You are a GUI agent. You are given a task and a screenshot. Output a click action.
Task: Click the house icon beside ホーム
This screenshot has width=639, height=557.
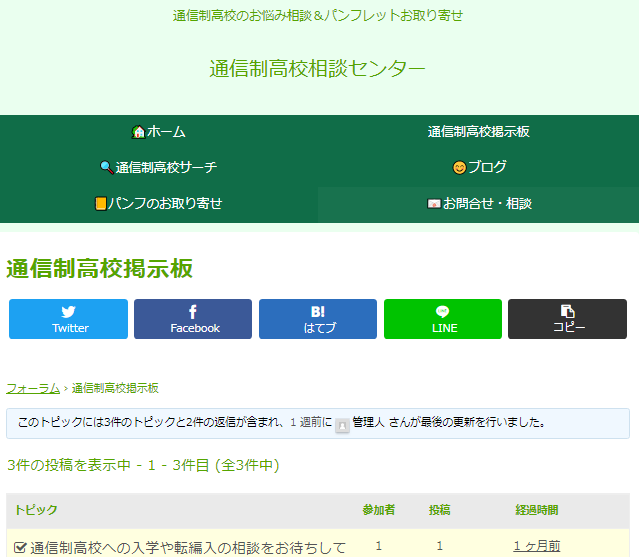click(138, 132)
